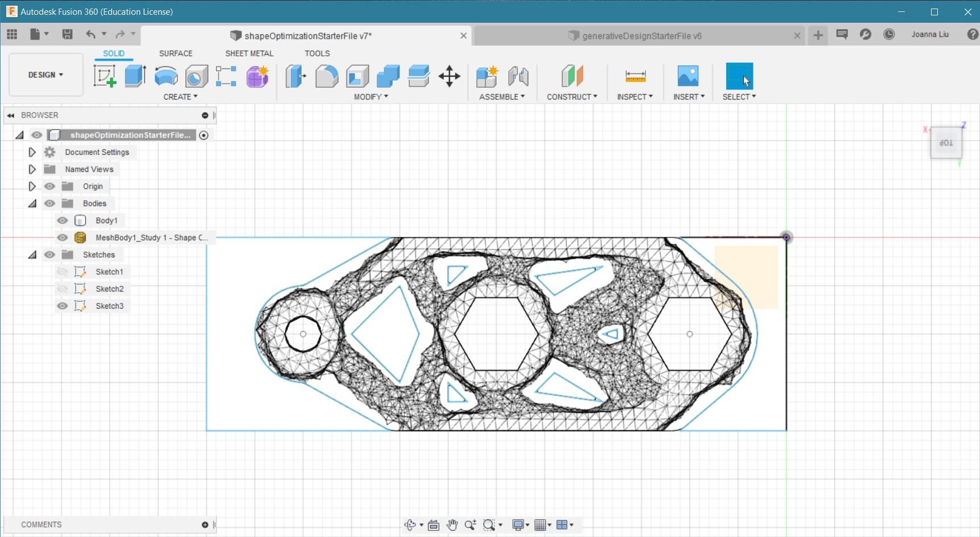Collapse the Bodies folder

tap(32, 203)
